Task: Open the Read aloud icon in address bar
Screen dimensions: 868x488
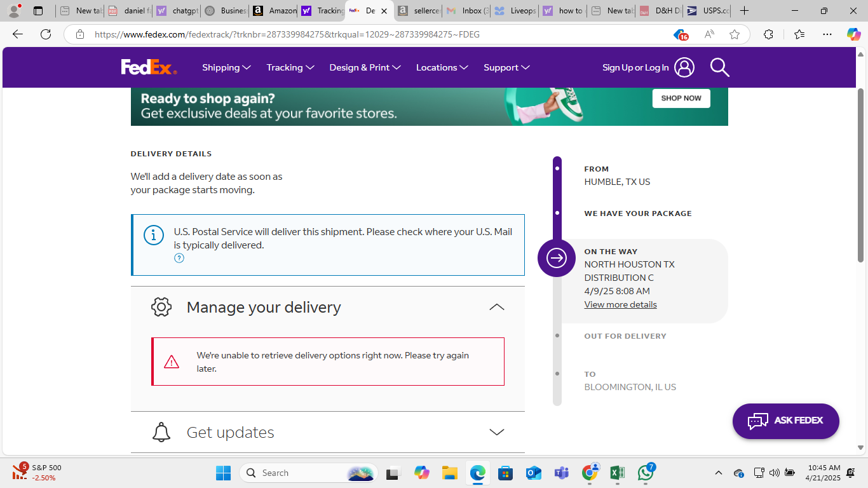Action: tap(709, 34)
